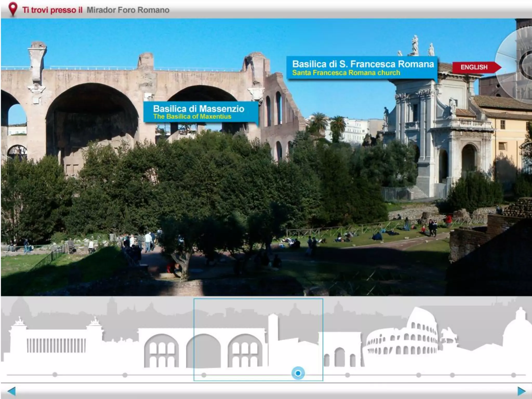
Task: Advance with the right blue arrow
Action: (x=521, y=391)
